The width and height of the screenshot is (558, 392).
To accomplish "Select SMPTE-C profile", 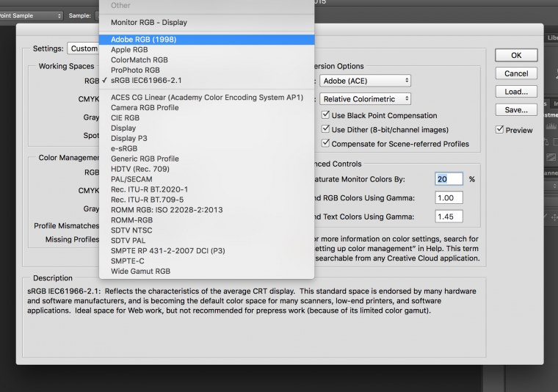I will [207, 261].
